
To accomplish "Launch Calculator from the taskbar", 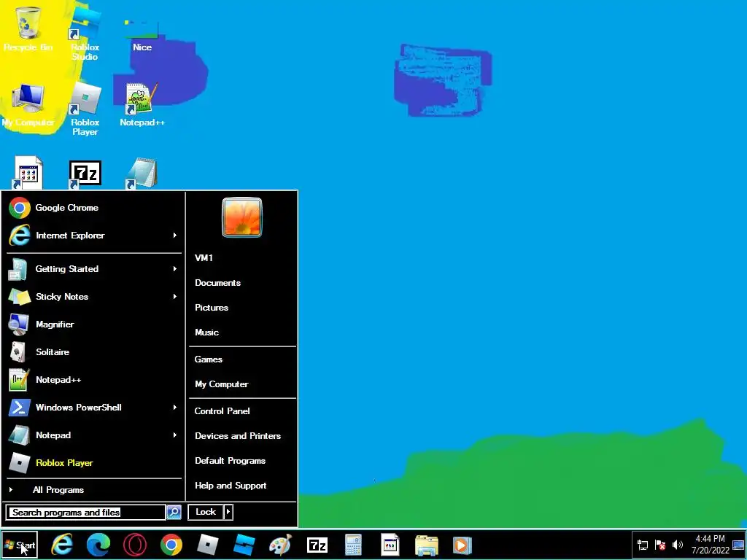I will point(354,545).
